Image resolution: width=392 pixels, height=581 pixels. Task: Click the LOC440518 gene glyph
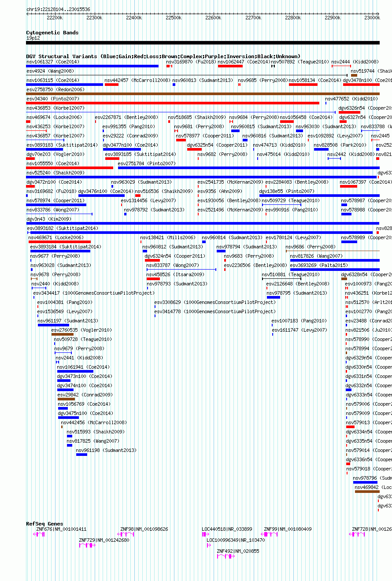click(x=205, y=534)
